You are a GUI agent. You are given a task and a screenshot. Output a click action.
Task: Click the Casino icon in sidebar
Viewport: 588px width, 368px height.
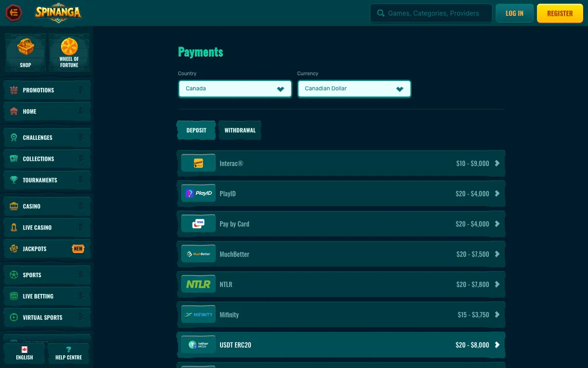coord(14,206)
